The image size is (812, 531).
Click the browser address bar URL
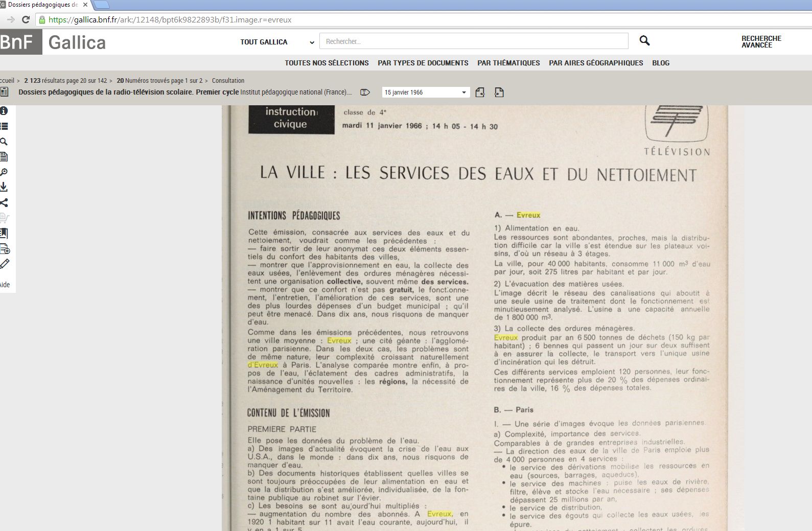click(170, 20)
